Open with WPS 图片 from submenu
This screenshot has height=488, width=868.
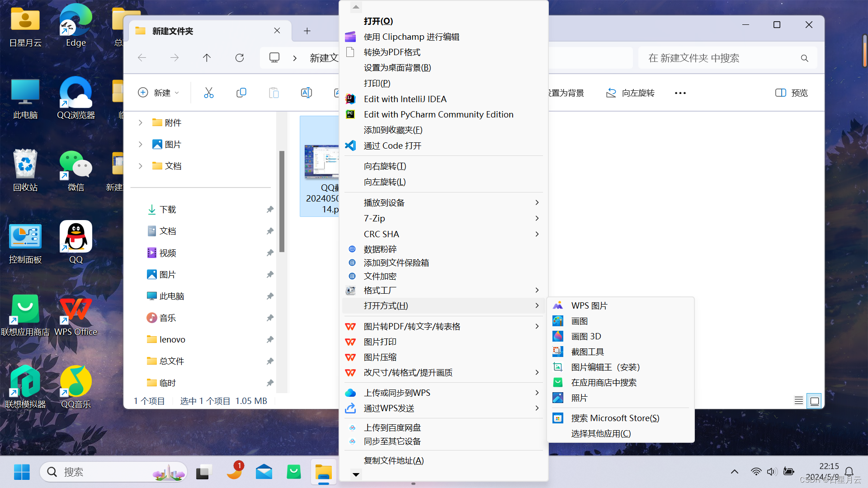pyautogui.click(x=620, y=305)
